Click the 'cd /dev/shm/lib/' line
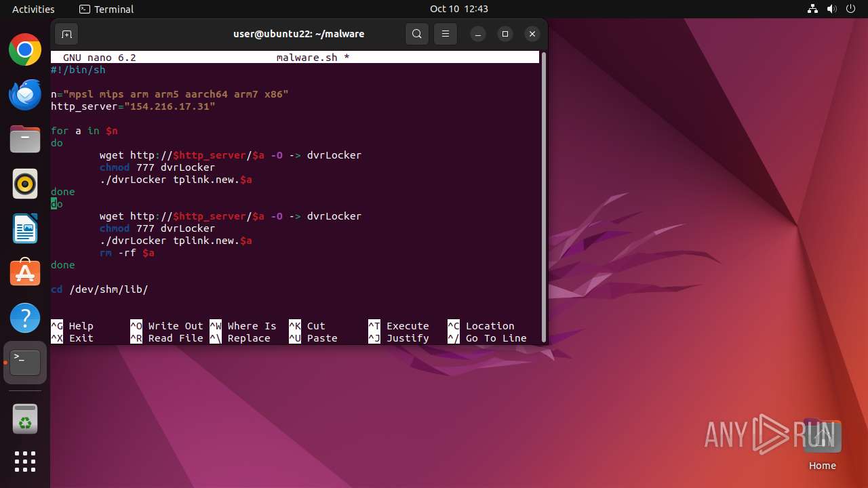The image size is (868, 488). click(100, 289)
